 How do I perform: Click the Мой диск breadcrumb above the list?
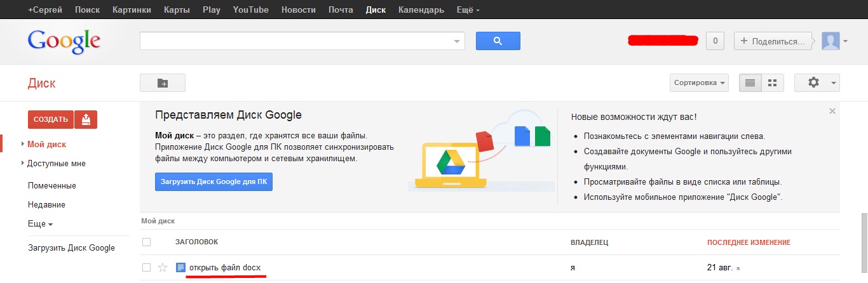[x=158, y=221]
